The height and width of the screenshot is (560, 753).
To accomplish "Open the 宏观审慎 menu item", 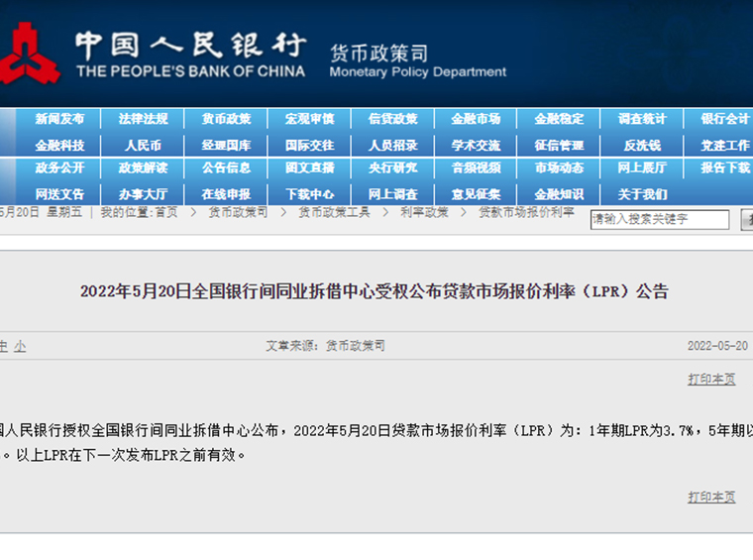I will point(310,119).
